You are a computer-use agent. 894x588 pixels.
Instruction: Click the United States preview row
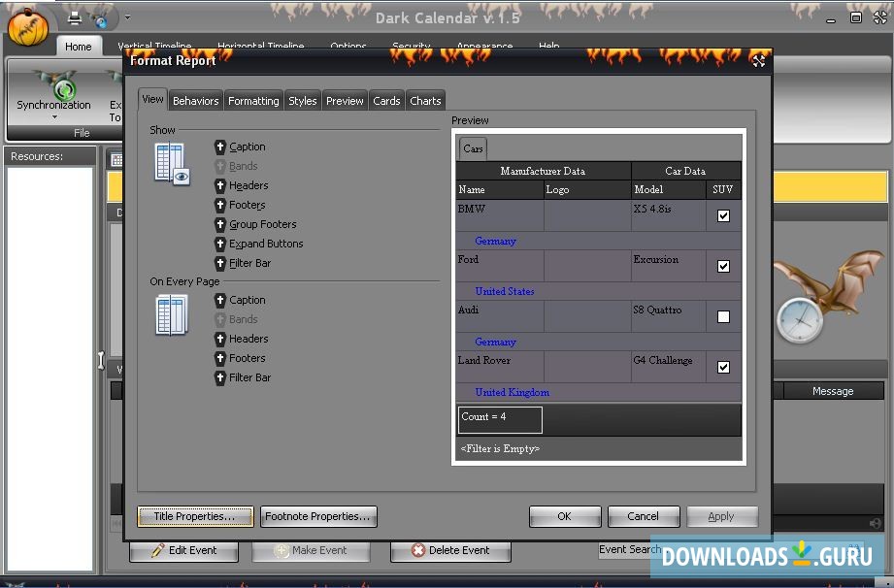click(599, 292)
